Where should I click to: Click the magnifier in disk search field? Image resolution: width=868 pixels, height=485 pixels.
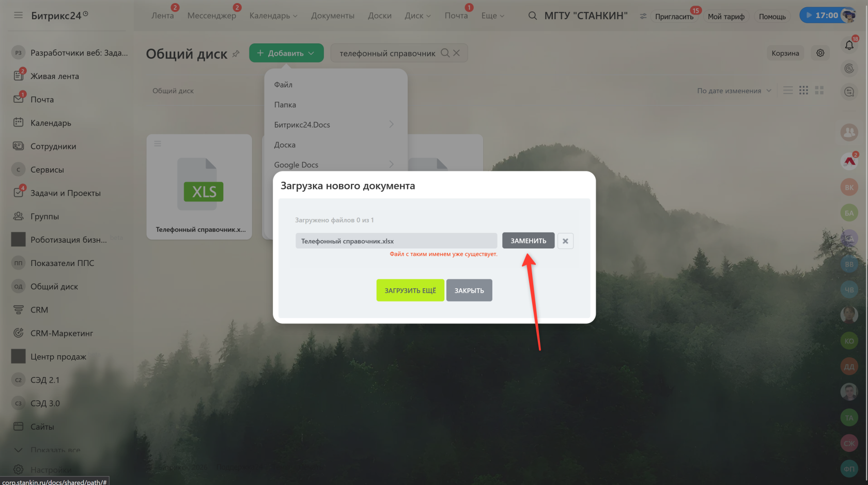(445, 53)
